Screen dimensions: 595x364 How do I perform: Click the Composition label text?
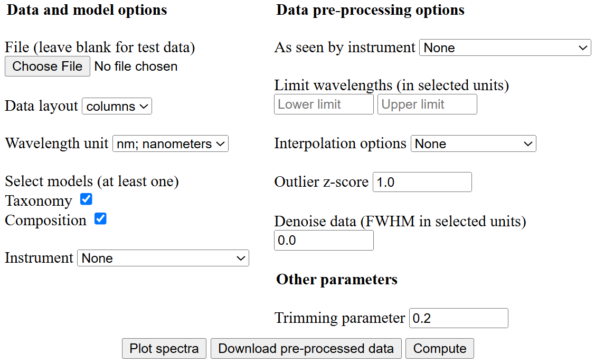coord(45,220)
